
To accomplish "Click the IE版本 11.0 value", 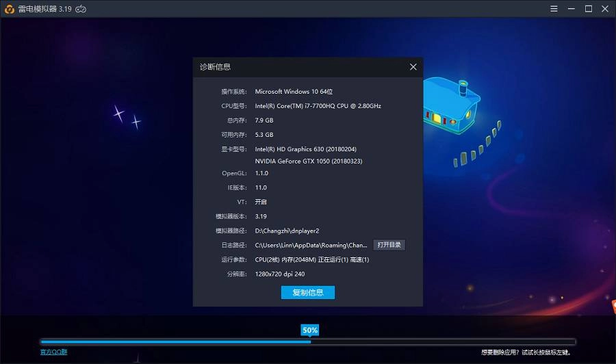I will (261, 187).
